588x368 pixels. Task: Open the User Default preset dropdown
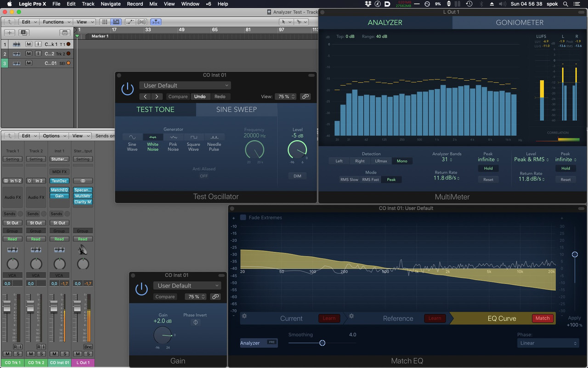(x=185, y=85)
